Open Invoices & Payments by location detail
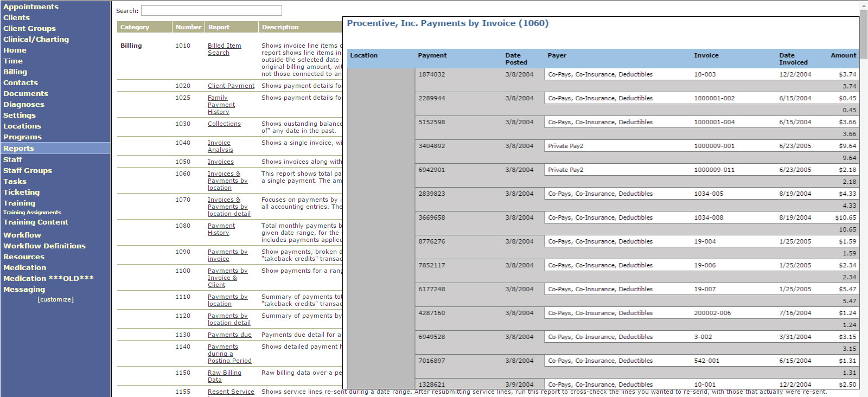Viewport: 868px width, 397px height. point(229,207)
